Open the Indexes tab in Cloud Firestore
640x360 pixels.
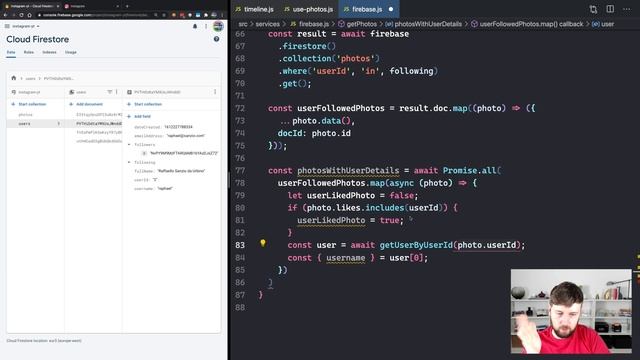49,52
